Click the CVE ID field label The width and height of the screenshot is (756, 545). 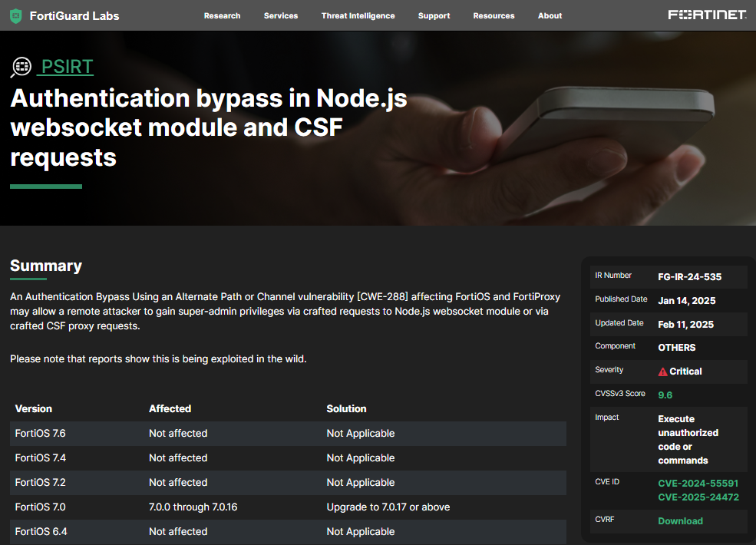click(607, 482)
